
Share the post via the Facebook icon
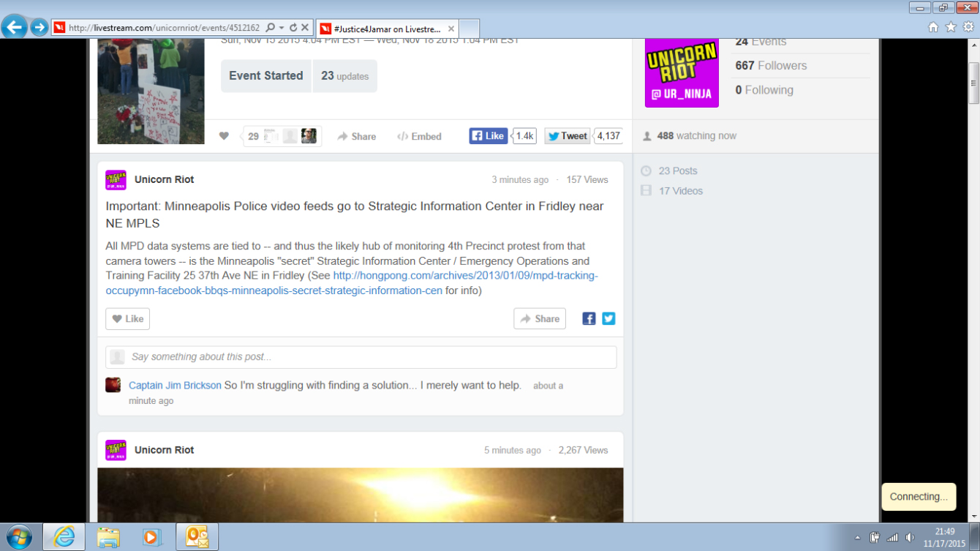pyautogui.click(x=589, y=318)
